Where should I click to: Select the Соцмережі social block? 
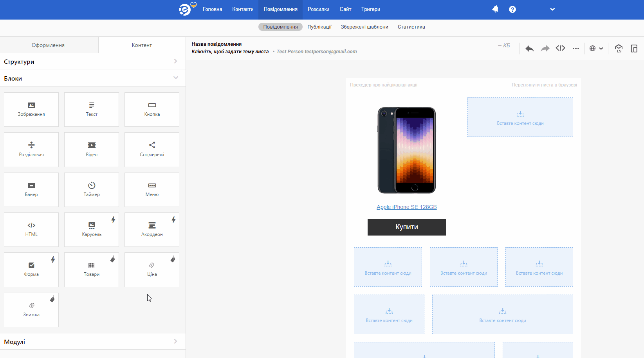coord(152,149)
